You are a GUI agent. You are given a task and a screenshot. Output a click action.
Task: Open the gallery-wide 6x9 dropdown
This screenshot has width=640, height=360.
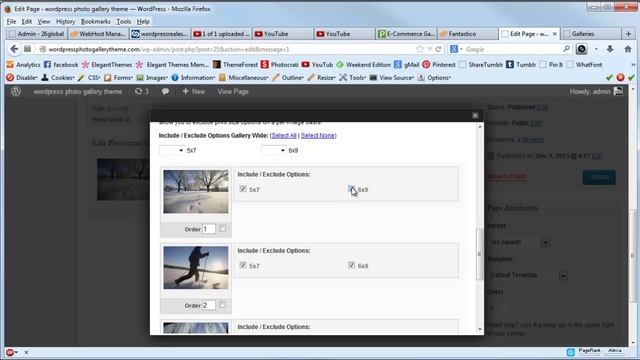pyautogui.click(x=273, y=150)
